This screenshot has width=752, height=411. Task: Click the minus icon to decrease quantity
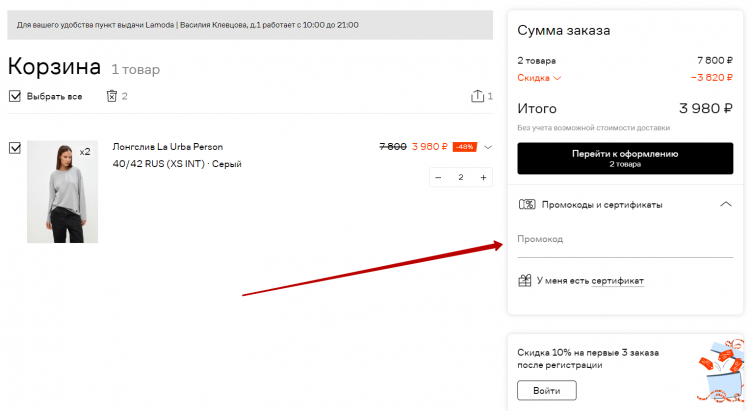[438, 177]
